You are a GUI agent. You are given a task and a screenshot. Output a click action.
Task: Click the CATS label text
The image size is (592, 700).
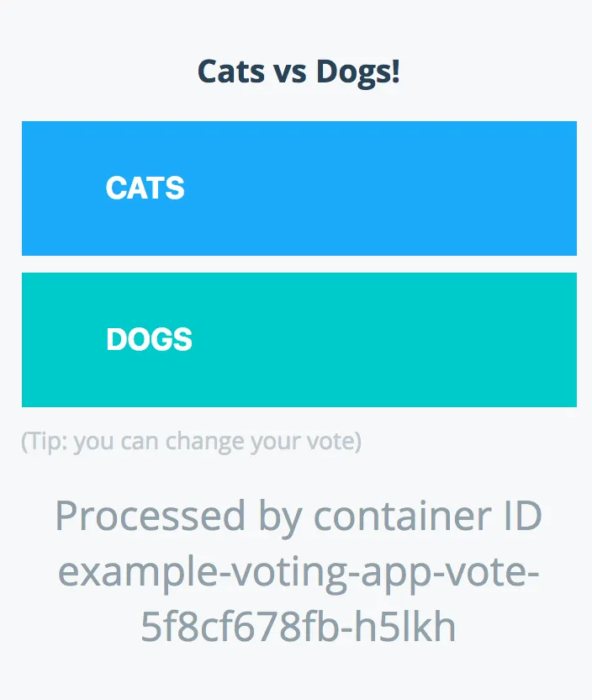click(145, 188)
